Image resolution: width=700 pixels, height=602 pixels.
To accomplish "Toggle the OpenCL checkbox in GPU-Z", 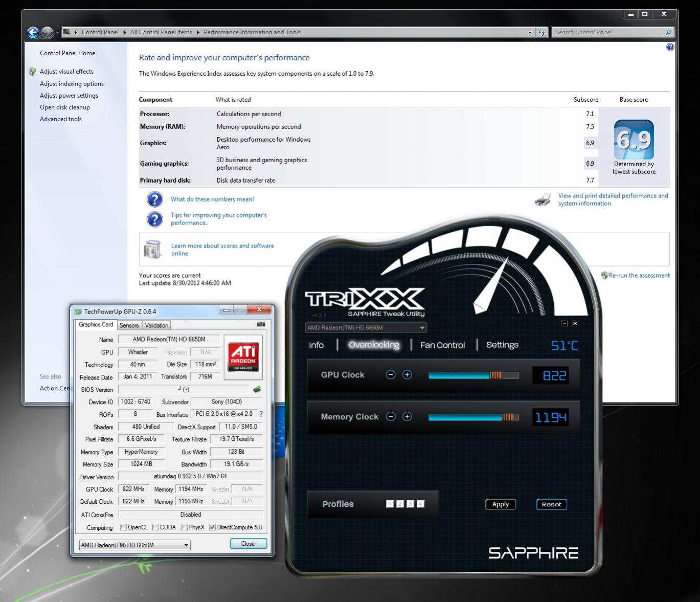I will tap(123, 527).
